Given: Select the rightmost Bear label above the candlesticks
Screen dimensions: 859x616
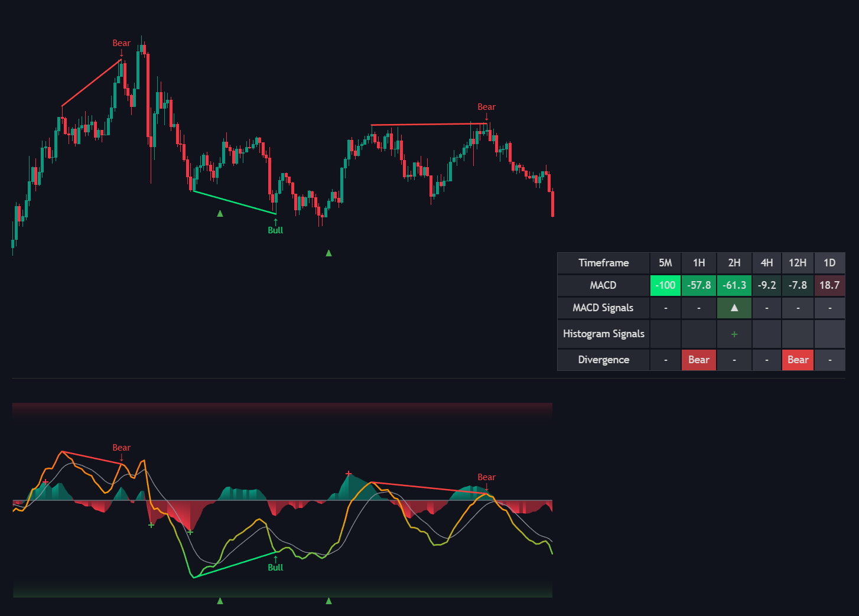Looking at the screenshot, I should point(486,107).
